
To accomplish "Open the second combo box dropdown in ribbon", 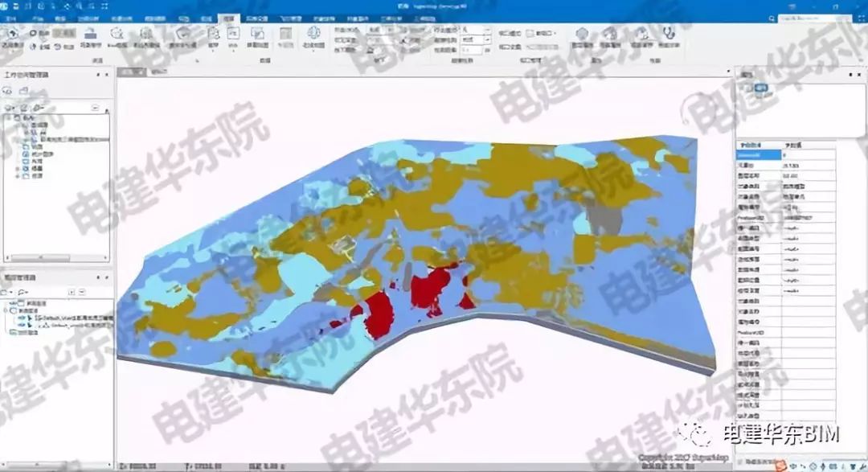I will pos(487,40).
